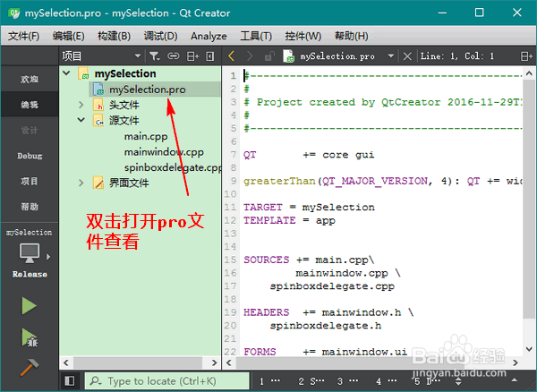Select main.cpp in project tree
The width and height of the screenshot is (537, 392).
(146, 136)
